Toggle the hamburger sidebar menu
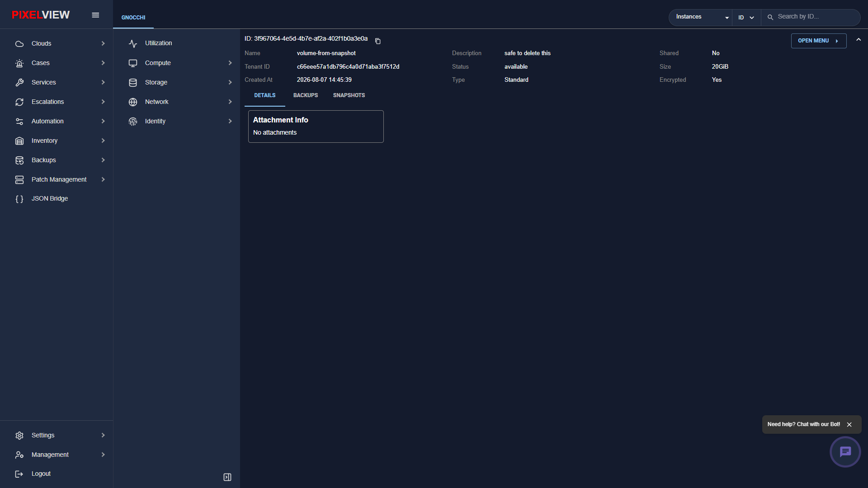Viewport: 868px width, 488px height. [x=95, y=15]
